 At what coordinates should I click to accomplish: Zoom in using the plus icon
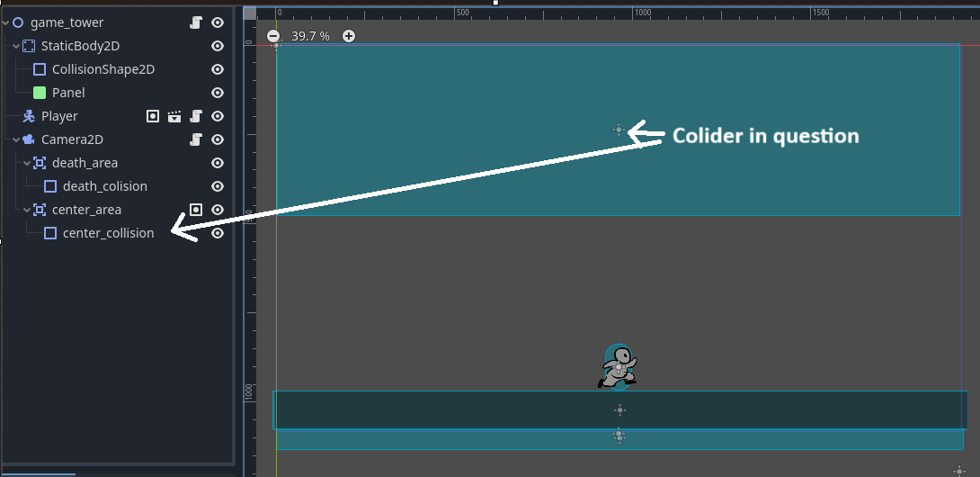click(x=349, y=36)
